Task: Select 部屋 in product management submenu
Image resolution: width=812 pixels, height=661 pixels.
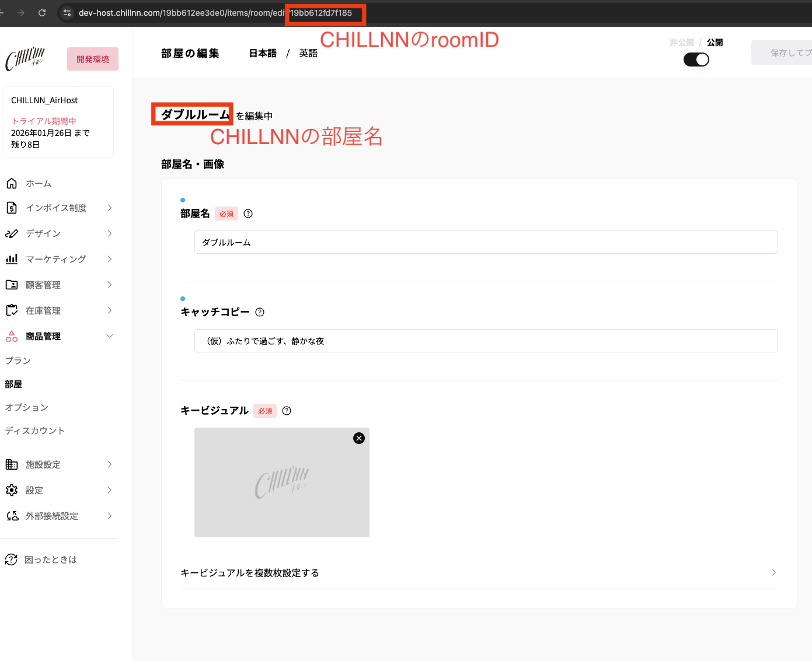Action: click(13, 384)
